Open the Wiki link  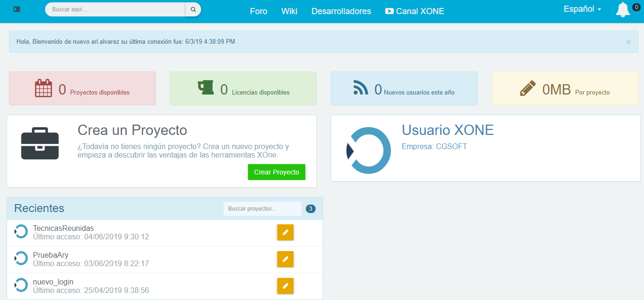point(289,11)
